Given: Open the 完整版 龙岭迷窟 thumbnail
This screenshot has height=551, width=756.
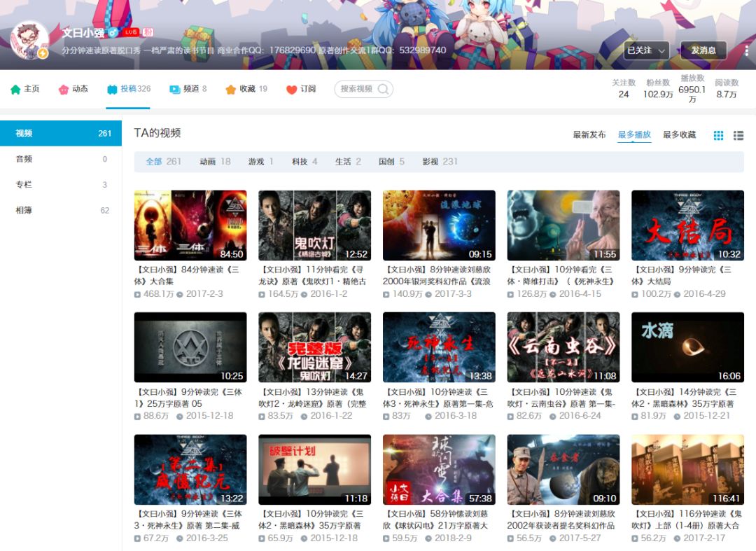Looking at the screenshot, I should [315, 347].
